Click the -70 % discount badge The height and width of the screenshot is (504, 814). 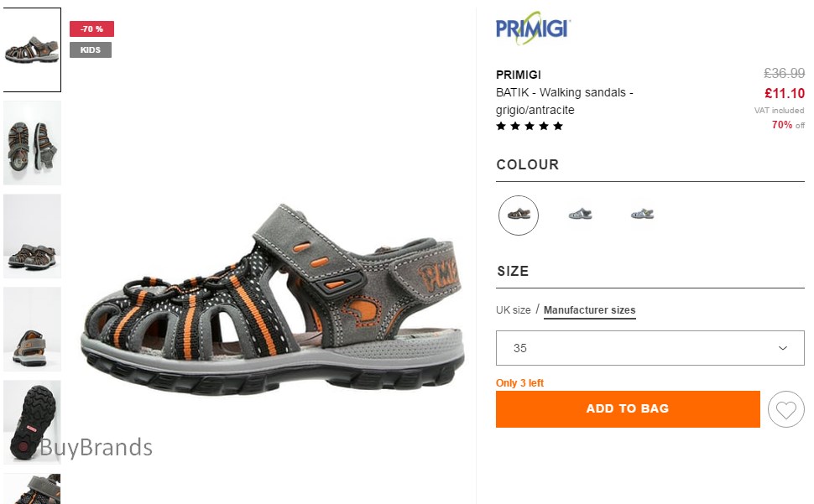pos(91,29)
